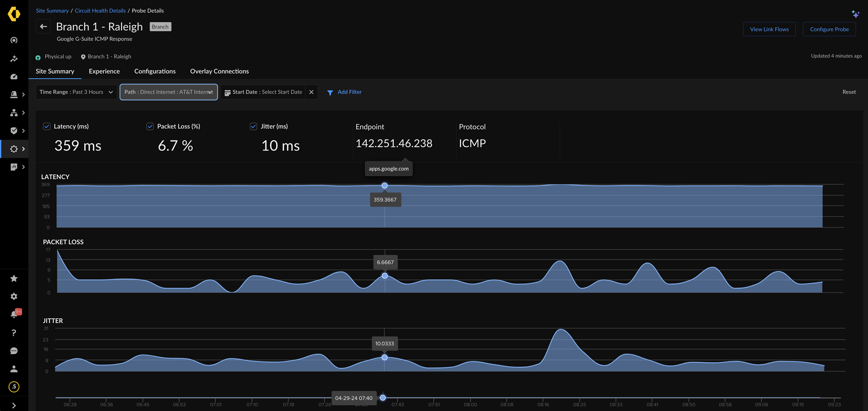Viewport: 868px width, 411px height.
Task: Open the Time Range Past 3 Hours dropdown
Action: point(76,92)
